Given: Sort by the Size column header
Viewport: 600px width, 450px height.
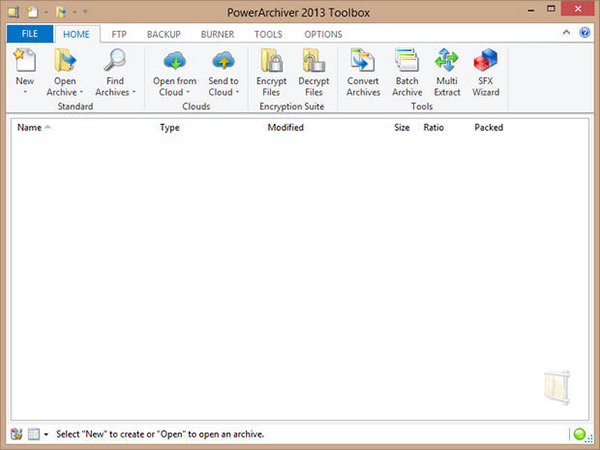Looking at the screenshot, I should tap(402, 127).
